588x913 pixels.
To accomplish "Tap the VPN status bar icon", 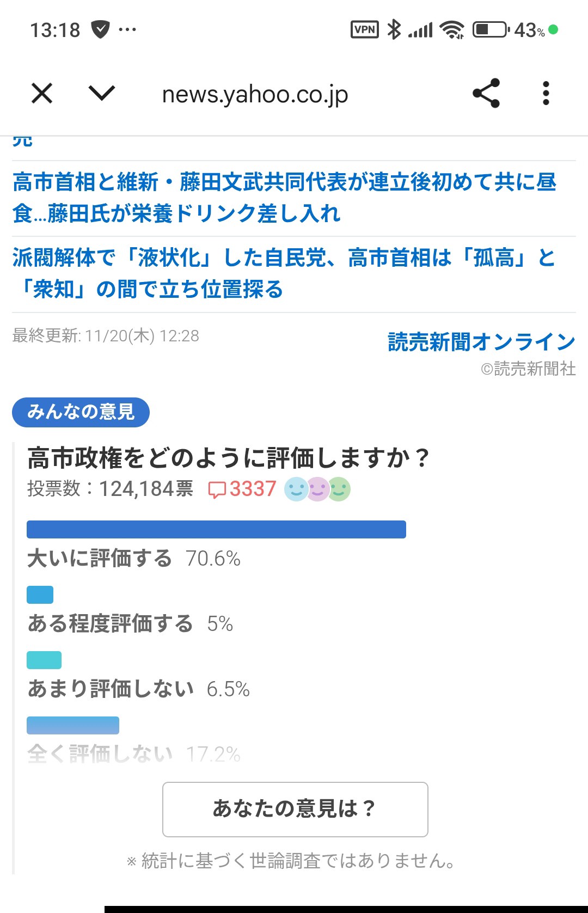I will [x=364, y=29].
